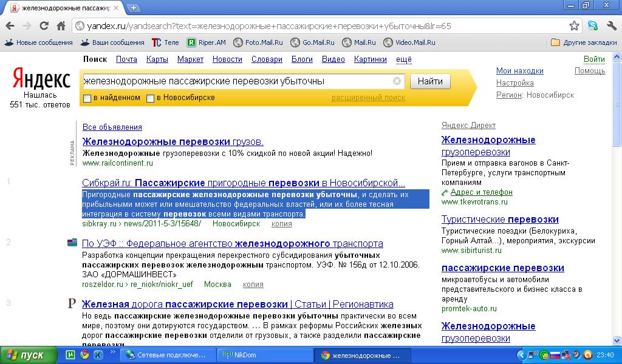622x364 pixels.
Task: Expand the ещё services list
Action: (x=404, y=59)
